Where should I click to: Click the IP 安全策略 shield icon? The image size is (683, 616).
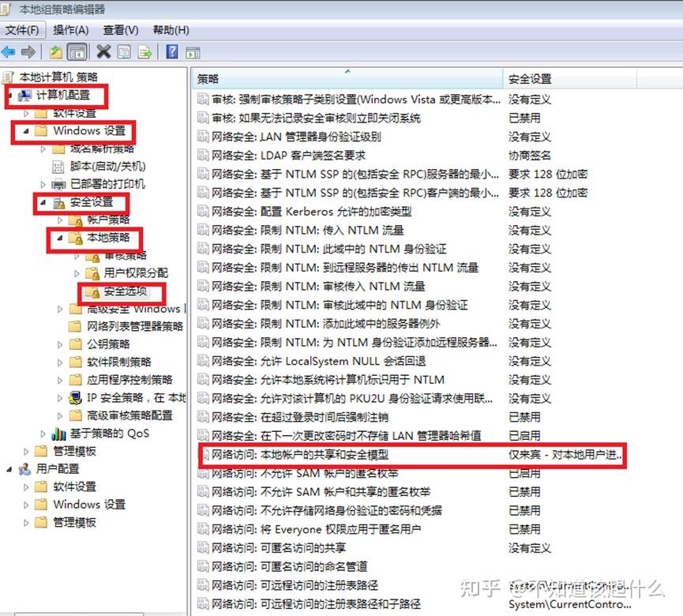75,398
